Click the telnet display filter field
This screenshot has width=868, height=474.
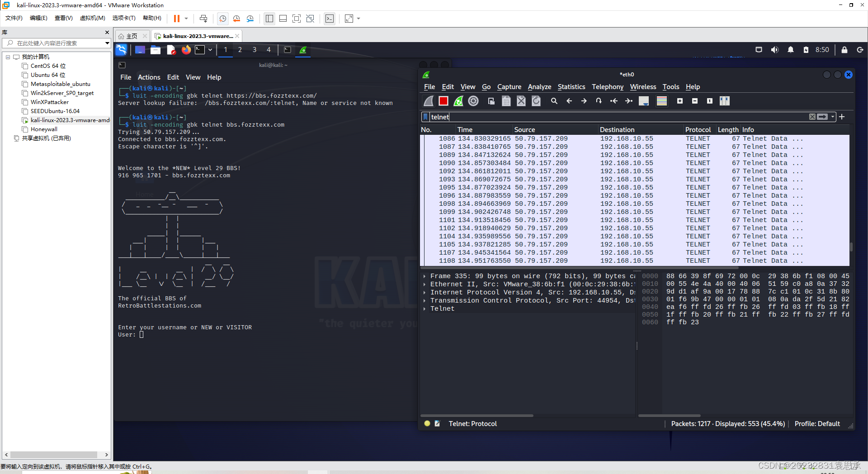[x=618, y=117]
